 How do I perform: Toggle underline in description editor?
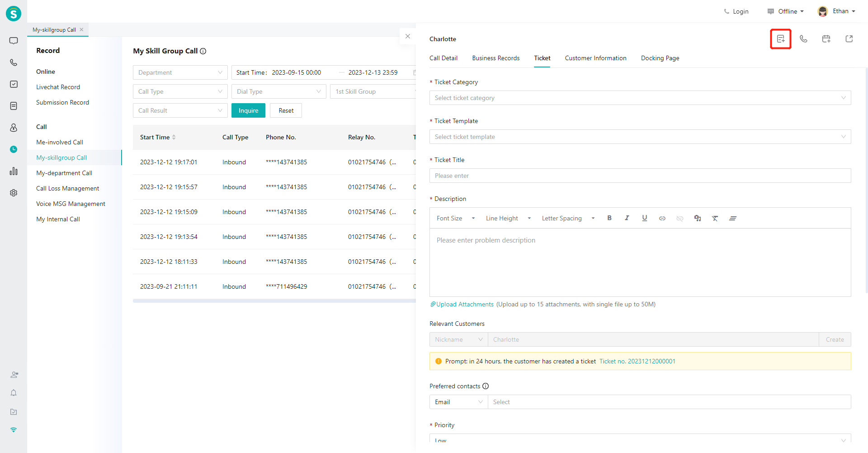[645, 218]
